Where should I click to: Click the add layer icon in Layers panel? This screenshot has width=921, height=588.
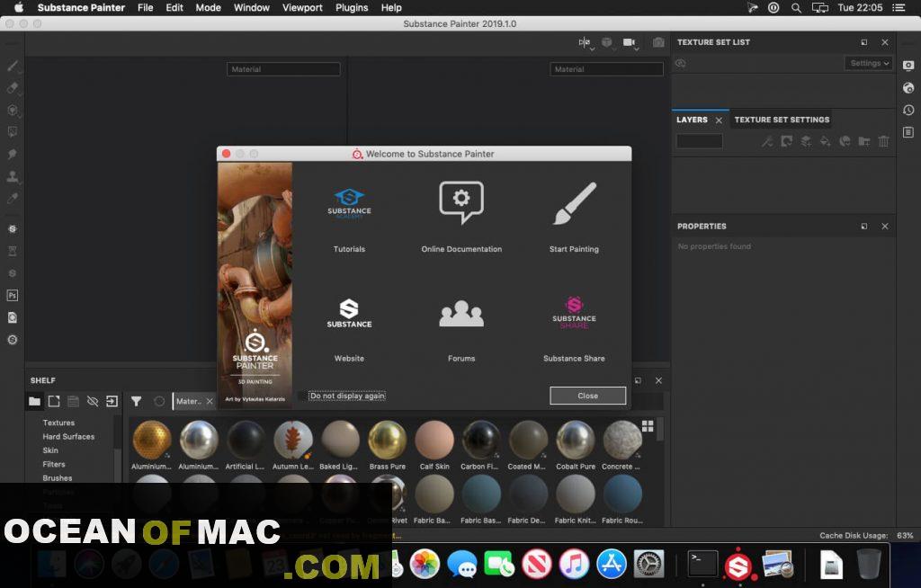point(806,141)
